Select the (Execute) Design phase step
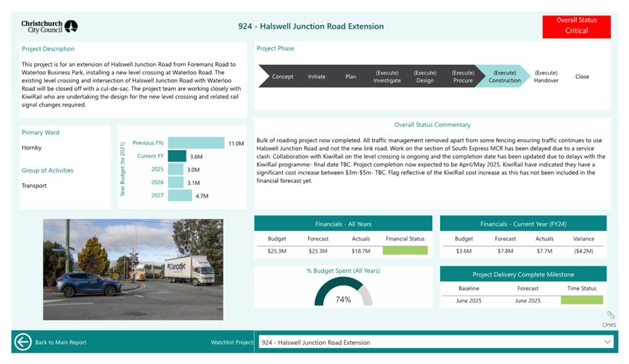 [425, 76]
